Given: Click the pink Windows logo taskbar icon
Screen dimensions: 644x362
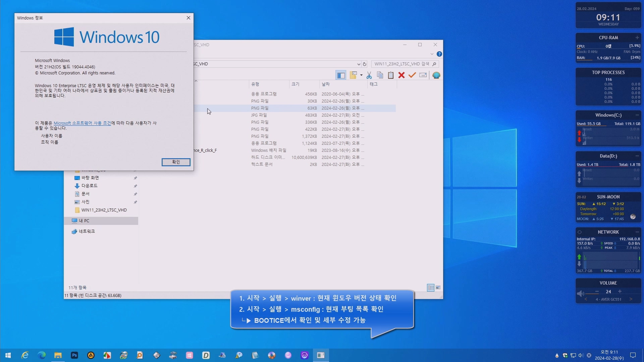Looking at the screenshot, I should pyautogui.click(x=189, y=355).
